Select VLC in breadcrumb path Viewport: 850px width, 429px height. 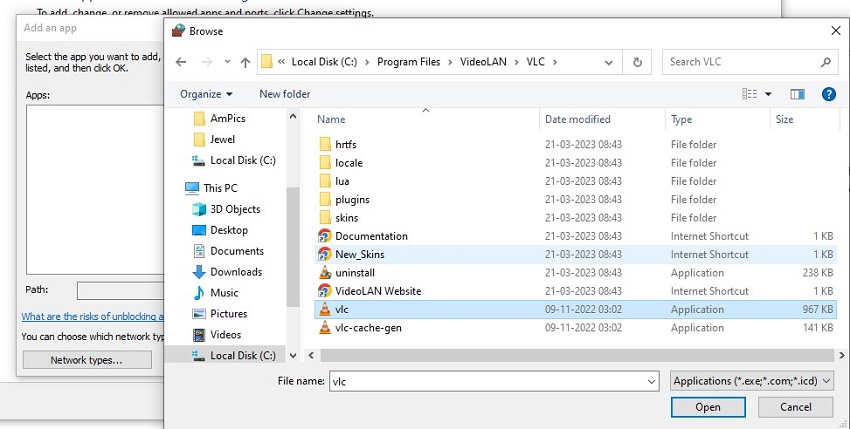click(x=536, y=62)
